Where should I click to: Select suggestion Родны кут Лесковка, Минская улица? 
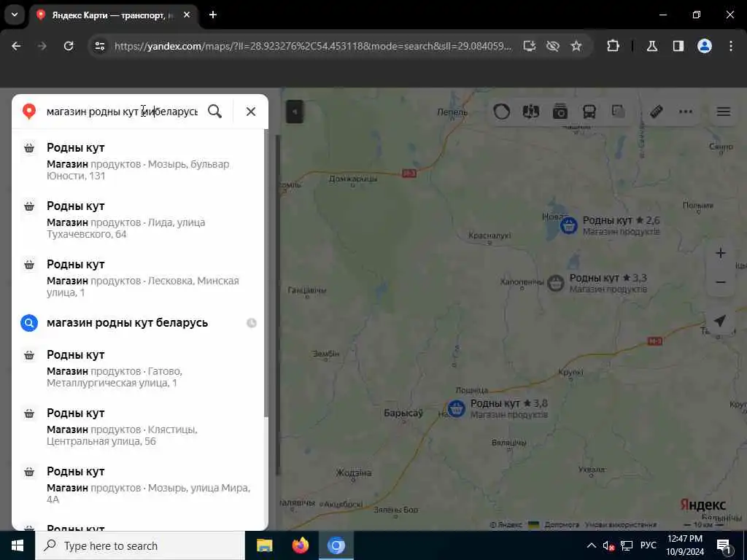pos(140,278)
